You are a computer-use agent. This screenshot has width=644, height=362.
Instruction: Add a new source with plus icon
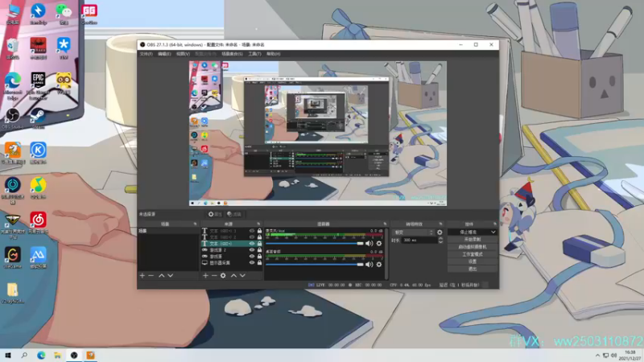(x=205, y=275)
